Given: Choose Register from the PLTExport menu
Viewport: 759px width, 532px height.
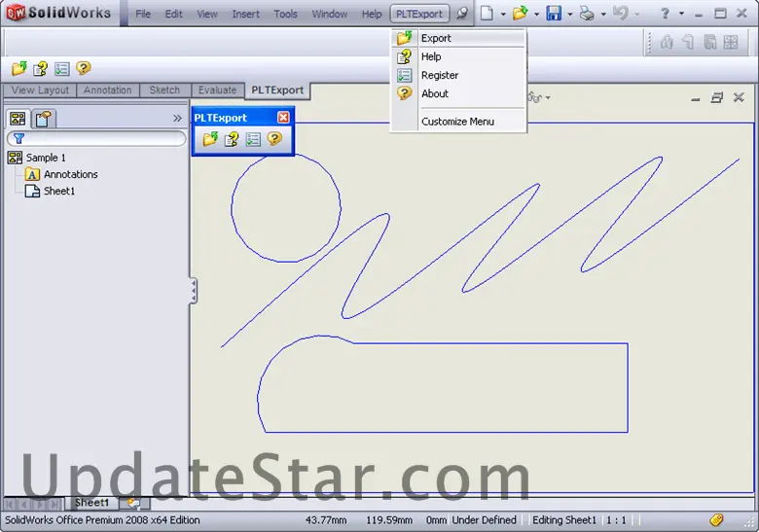Looking at the screenshot, I should pyautogui.click(x=458, y=75).
